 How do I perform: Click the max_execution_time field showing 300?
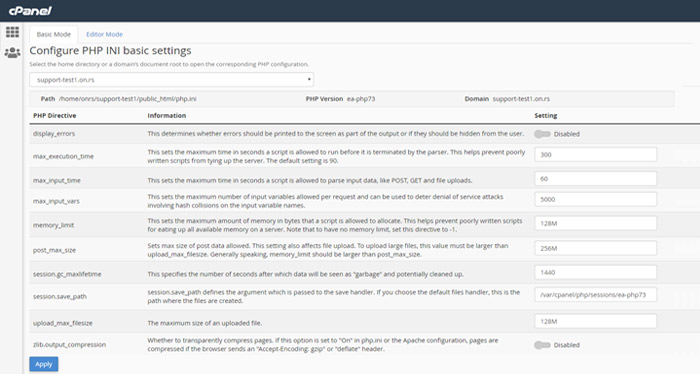click(x=596, y=154)
